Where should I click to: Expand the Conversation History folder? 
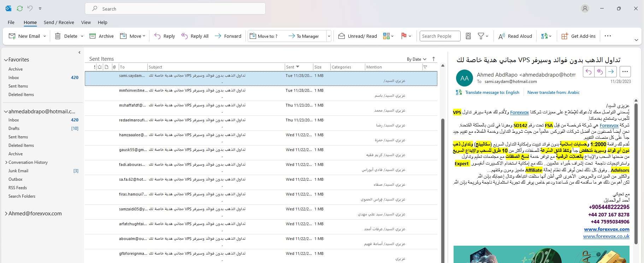pos(6,162)
